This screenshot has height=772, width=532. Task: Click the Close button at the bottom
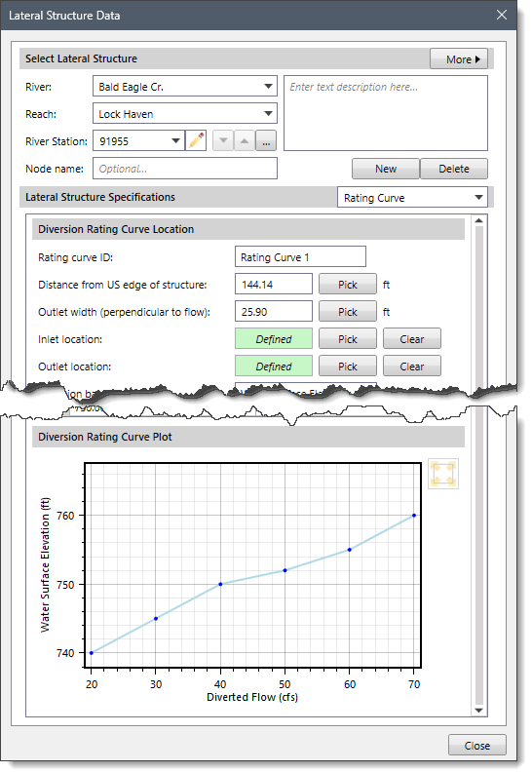(x=476, y=746)
